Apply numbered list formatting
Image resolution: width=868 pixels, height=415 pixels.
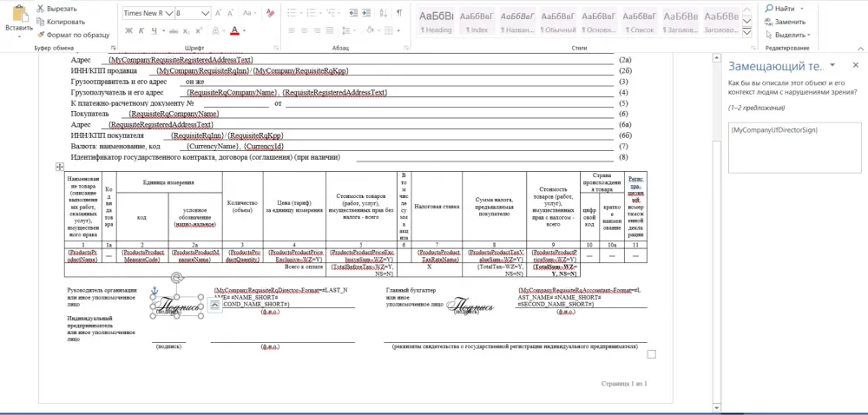pos(312,13)
